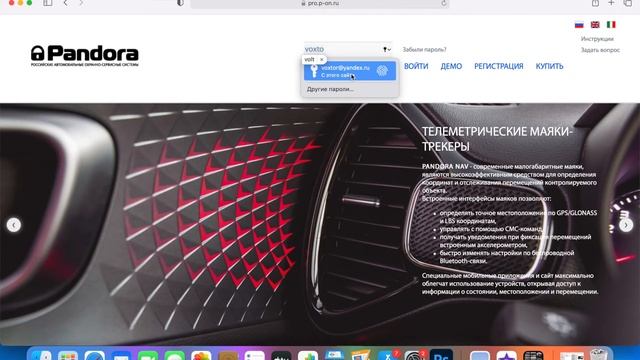Reload the page in the address bar

point(444,3)
